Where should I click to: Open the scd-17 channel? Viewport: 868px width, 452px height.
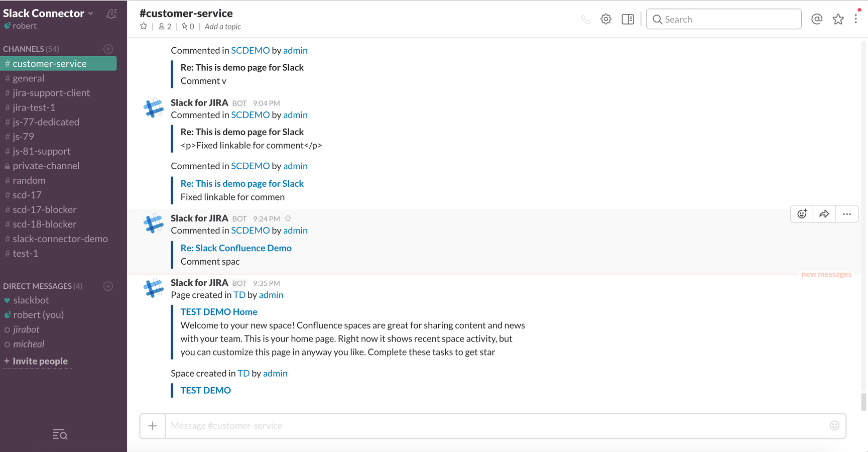click(58, 194)
